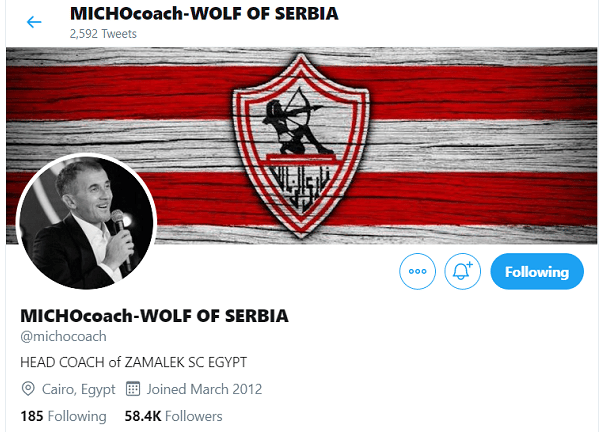This screenshot has width=608, height=432.
Task: Click the Arabic lettering on the crest
Action: pyautogui.click(x=301, y=187)
